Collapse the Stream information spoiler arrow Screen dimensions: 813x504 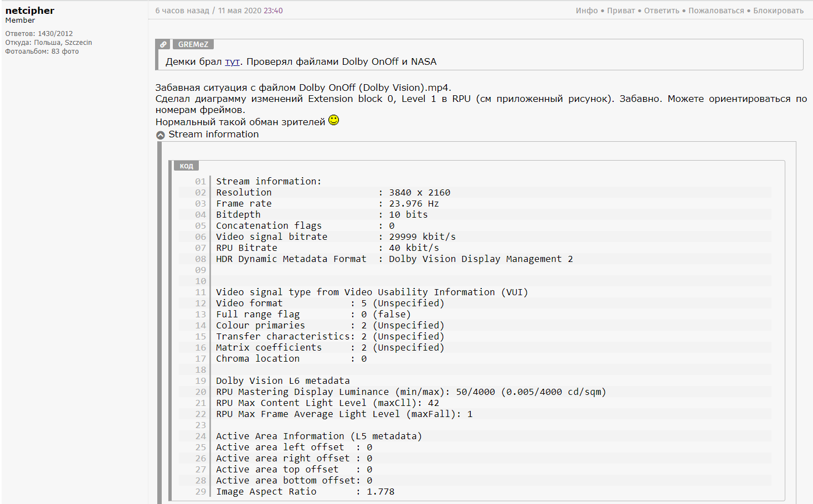point(161,135)
